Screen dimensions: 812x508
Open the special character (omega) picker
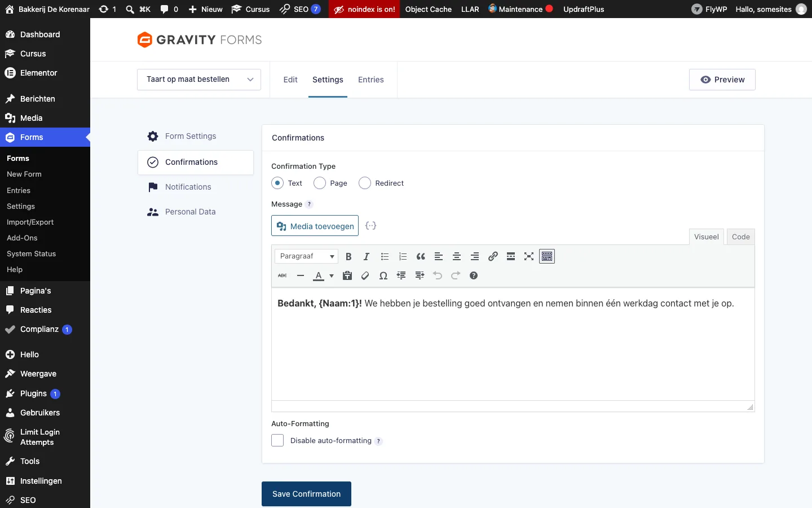click(x=383, y=275)
